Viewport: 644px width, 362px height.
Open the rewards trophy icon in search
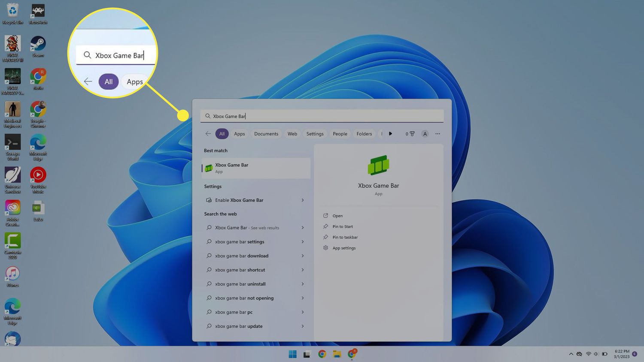point(410,134)
